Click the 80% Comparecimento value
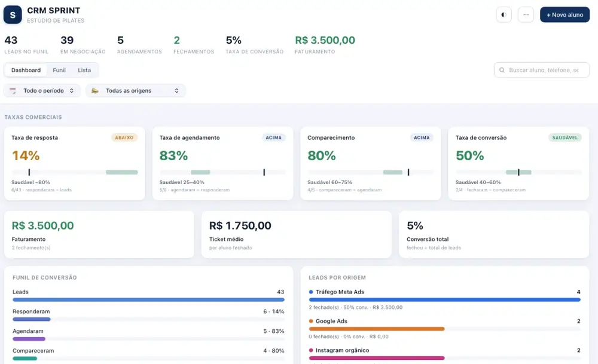Viewport: 598px width, 364px height. [322, 155]
